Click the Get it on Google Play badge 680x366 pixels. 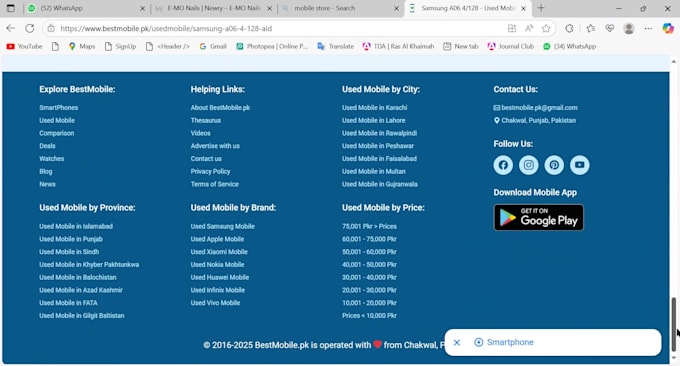[x=539, y=217]
